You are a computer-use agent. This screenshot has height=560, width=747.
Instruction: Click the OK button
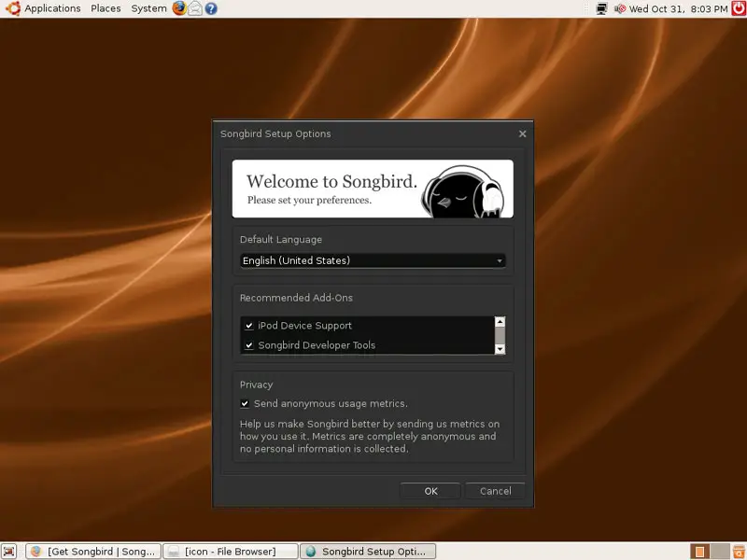coord(430,491)
